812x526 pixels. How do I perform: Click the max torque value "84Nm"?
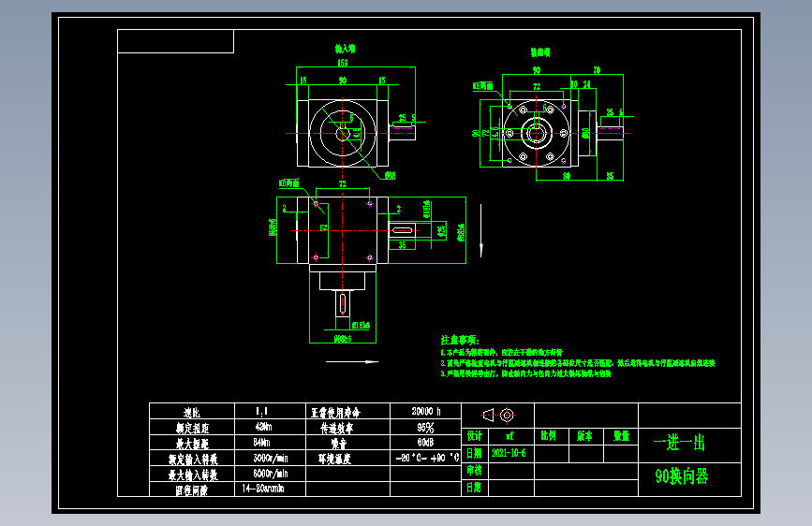point(261,443)
